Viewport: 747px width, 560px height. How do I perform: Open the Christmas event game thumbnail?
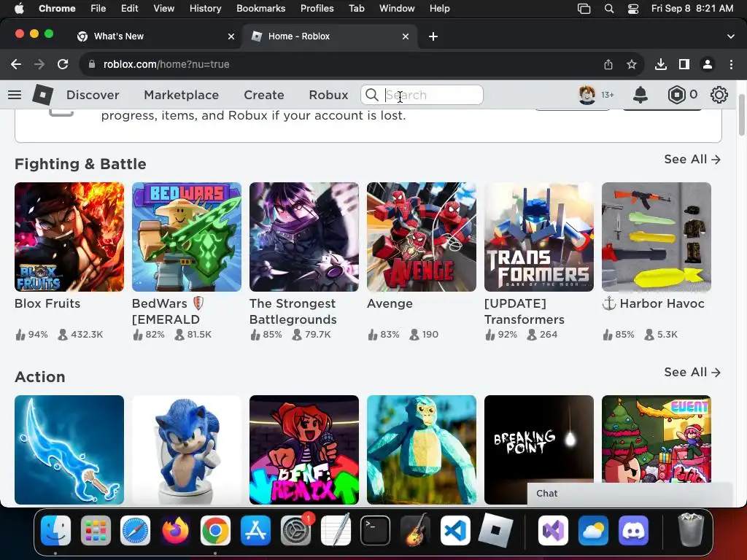click(x=656, y=438)
